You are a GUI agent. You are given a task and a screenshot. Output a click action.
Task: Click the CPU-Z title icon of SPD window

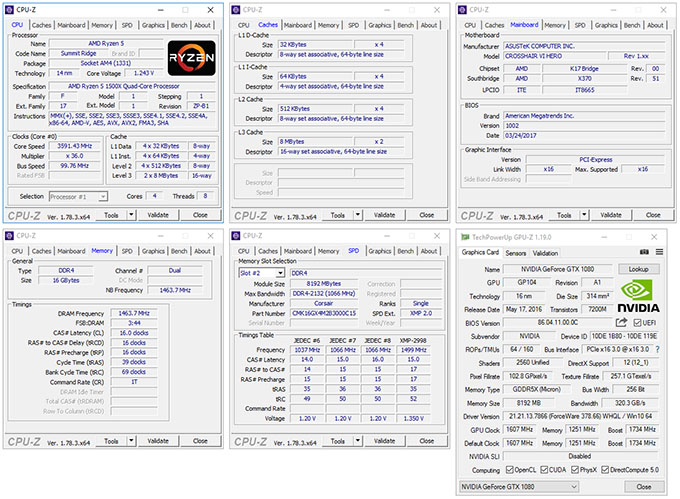[x=237, y=235]
